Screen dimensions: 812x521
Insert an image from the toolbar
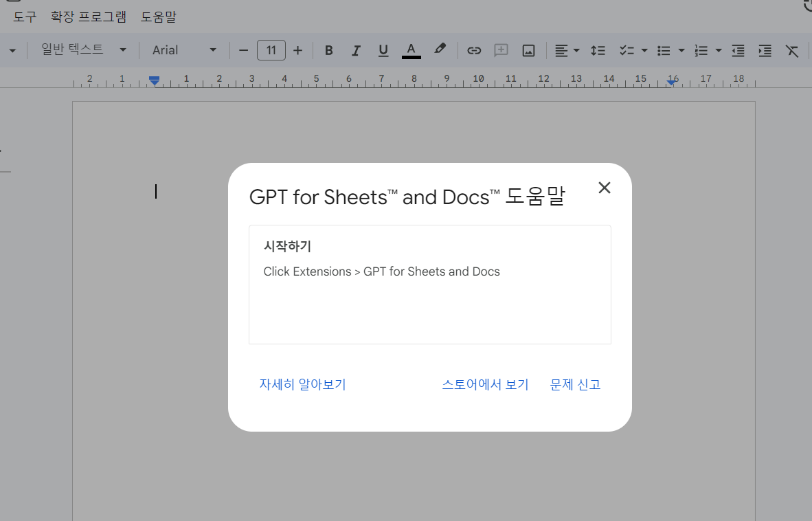click(528, 50)
